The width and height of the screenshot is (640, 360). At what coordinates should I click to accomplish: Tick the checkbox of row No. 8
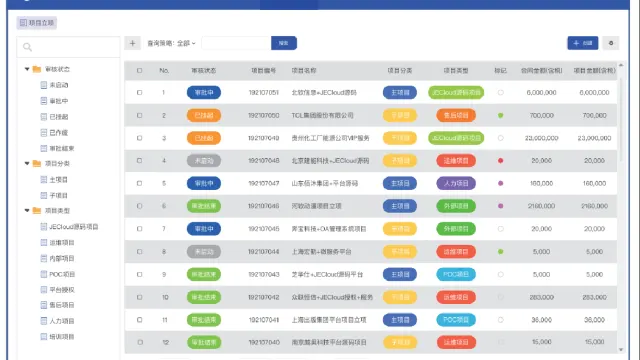tap(140, 252)
